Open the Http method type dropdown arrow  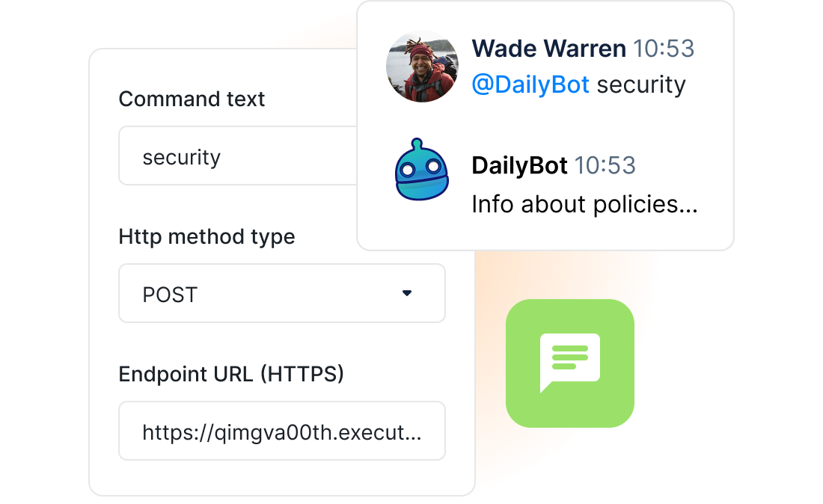coord(407,293)
